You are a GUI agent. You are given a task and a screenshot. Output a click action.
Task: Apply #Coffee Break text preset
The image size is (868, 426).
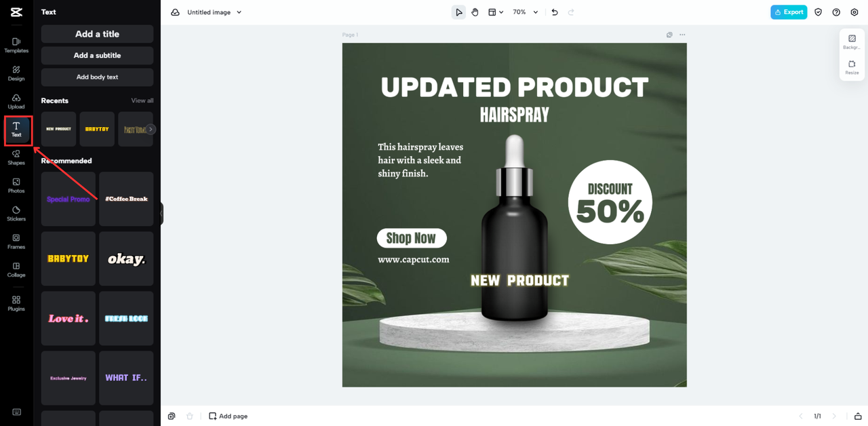(126, 199)
